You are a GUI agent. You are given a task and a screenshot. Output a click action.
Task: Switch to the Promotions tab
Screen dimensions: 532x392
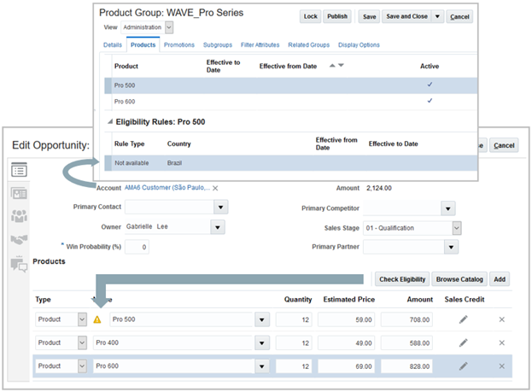pyautogui.click(x=179, y=44)
